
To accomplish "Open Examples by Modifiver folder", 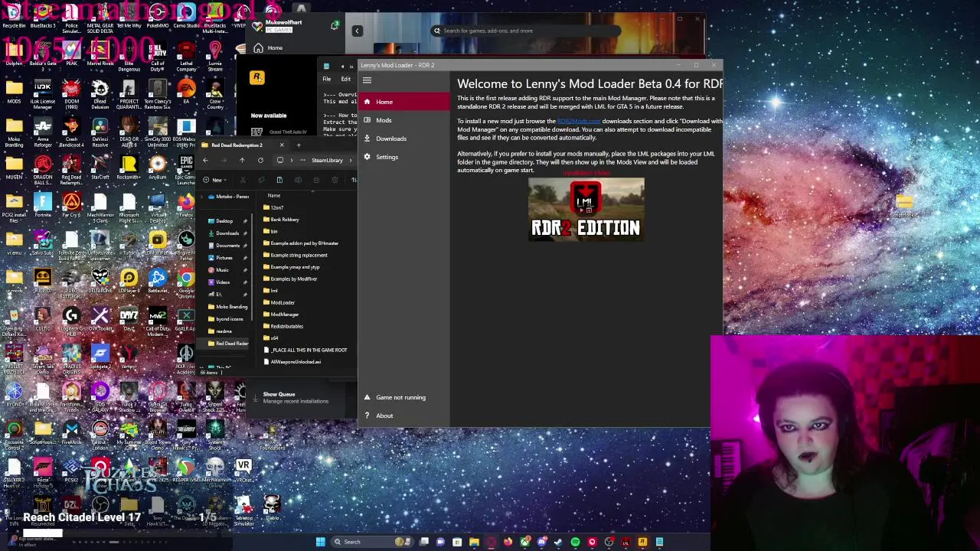I will (x=290, y=279).
